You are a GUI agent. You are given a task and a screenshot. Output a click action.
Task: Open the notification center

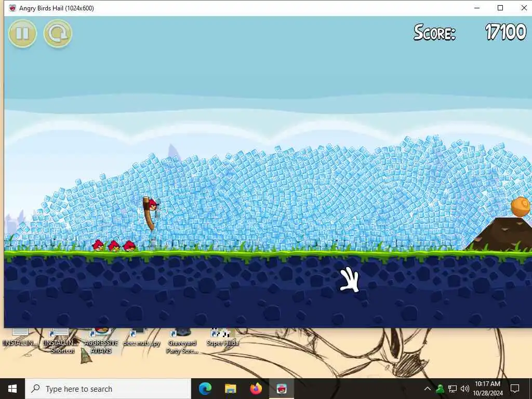[x=515, y=389]
